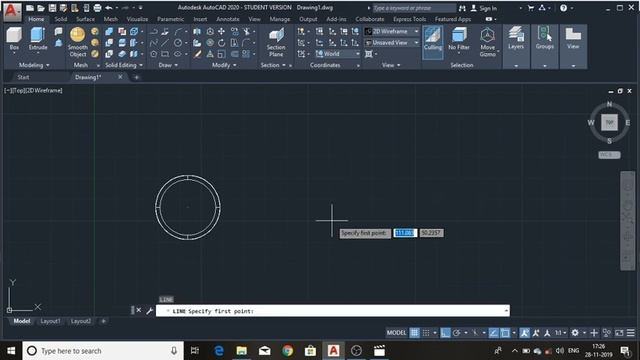Click the Section Plane tool

(x=276, y=42)
